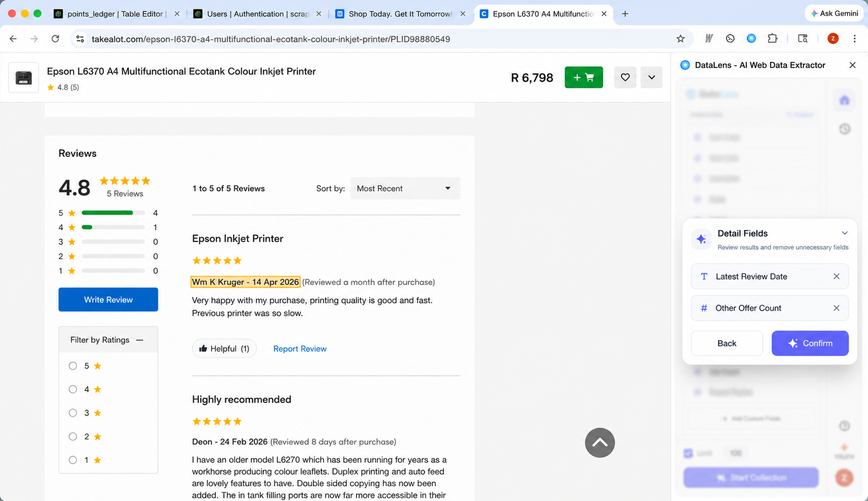
Task: Confirm the detail fields selection
Action: [810, 343]
